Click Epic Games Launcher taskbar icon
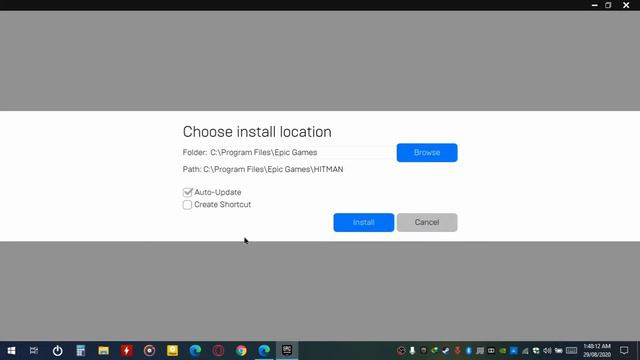The image size is (640, 360). (287, 351)
